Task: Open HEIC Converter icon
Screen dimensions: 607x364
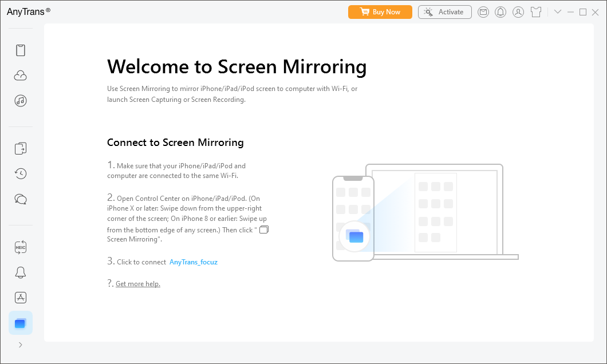Action: click(x=21, y=248)
